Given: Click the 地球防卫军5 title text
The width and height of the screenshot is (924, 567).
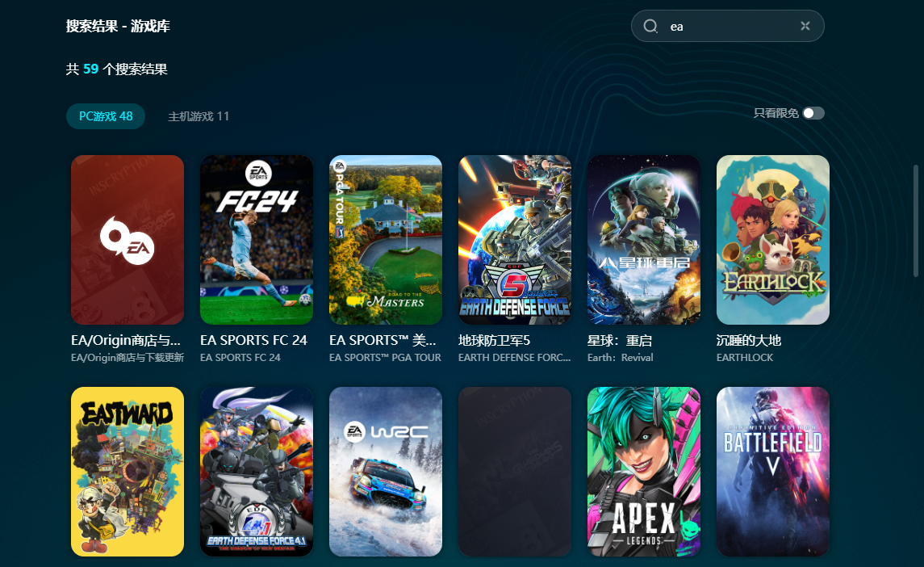Looking at the screenshot, I should 494,341.
